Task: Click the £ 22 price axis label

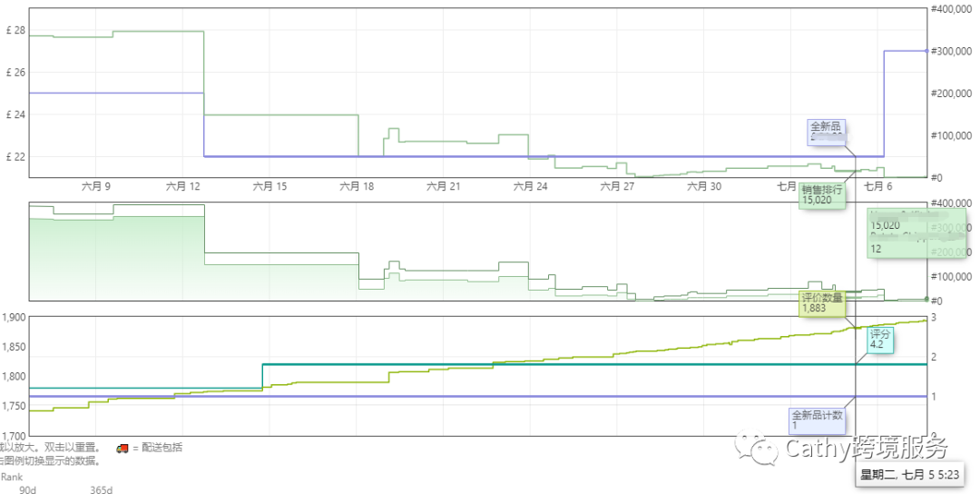Action: (15, 157)
